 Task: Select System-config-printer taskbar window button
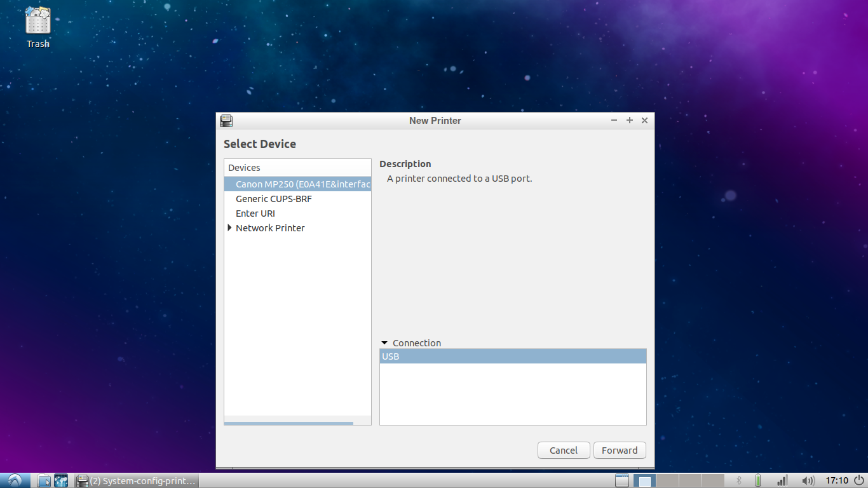point(136,481)
